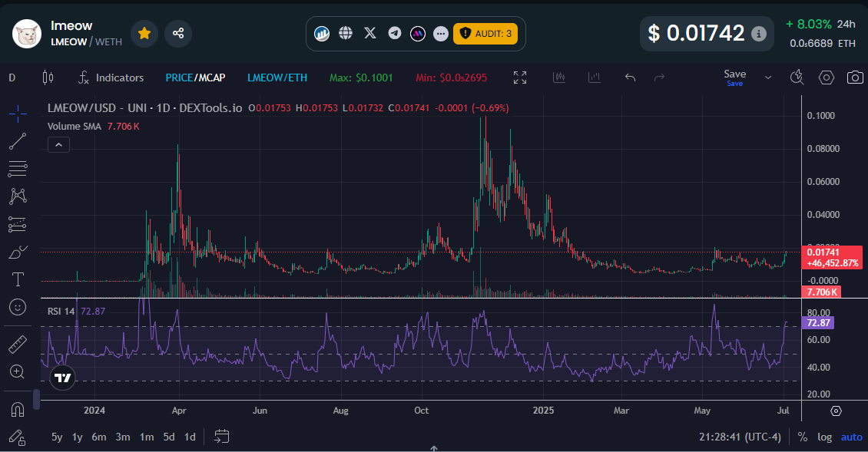Click the Max: $0.1001 text
Viewport: 868px width, 452px height.
pos(361,78)
